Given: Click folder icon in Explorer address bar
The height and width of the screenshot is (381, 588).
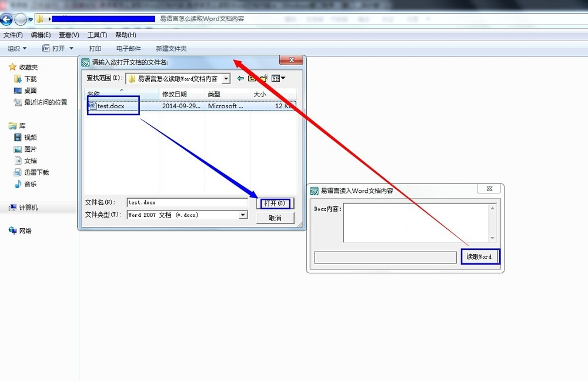Looking at the screenshot, I should [x=40, y=19].
